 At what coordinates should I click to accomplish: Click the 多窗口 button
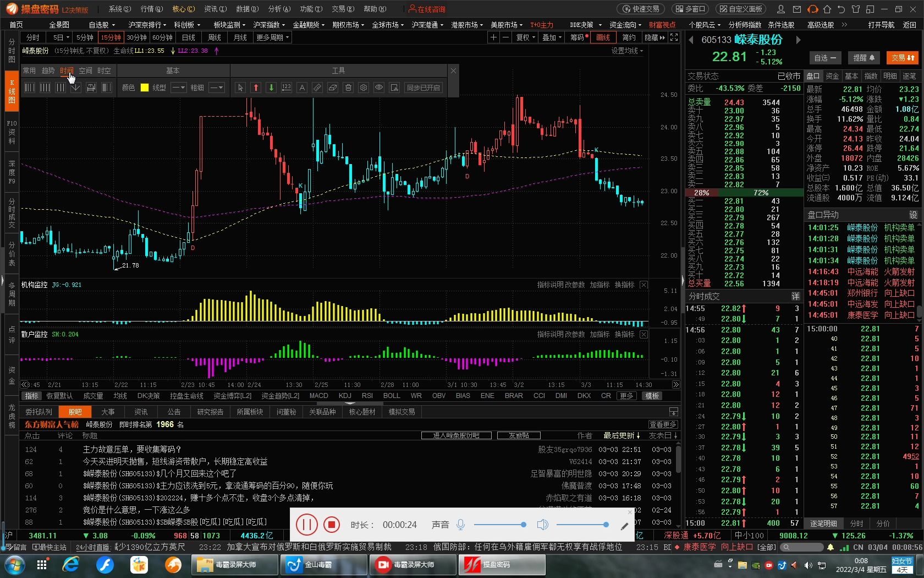691,9
